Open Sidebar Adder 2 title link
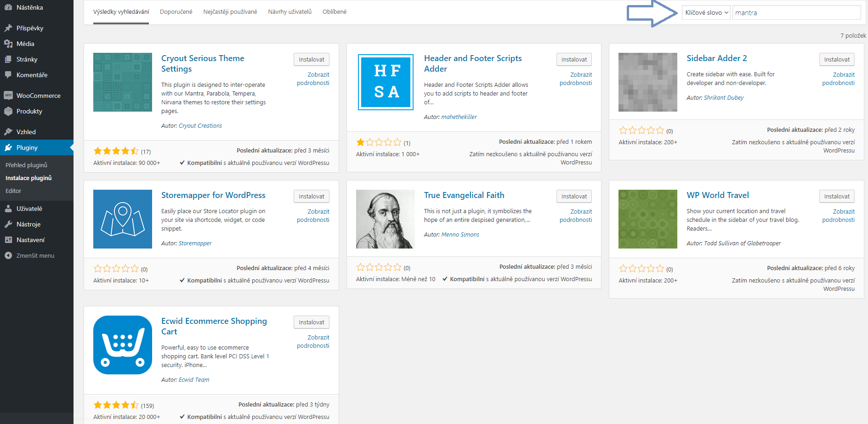This screenshot has height=424, width=868. [717, 58]
